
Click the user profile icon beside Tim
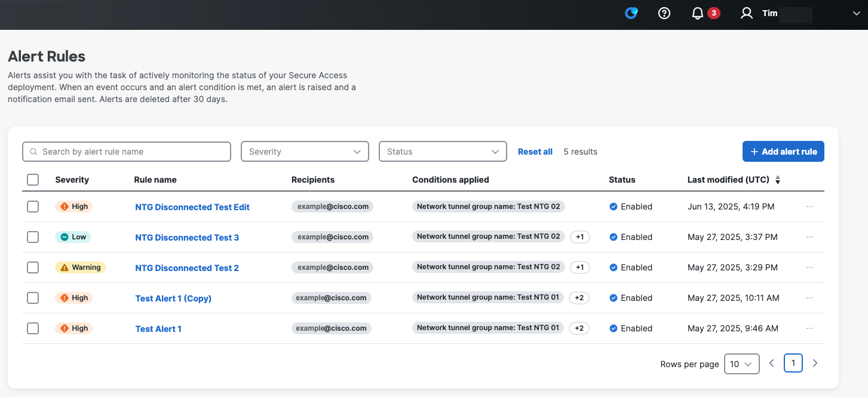(747, 13)
